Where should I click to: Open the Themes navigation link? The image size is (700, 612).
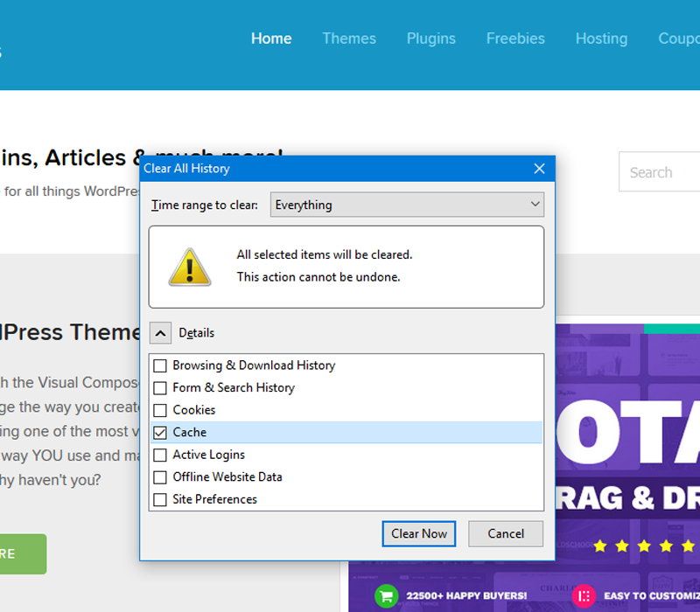click(x=349, y=38)
